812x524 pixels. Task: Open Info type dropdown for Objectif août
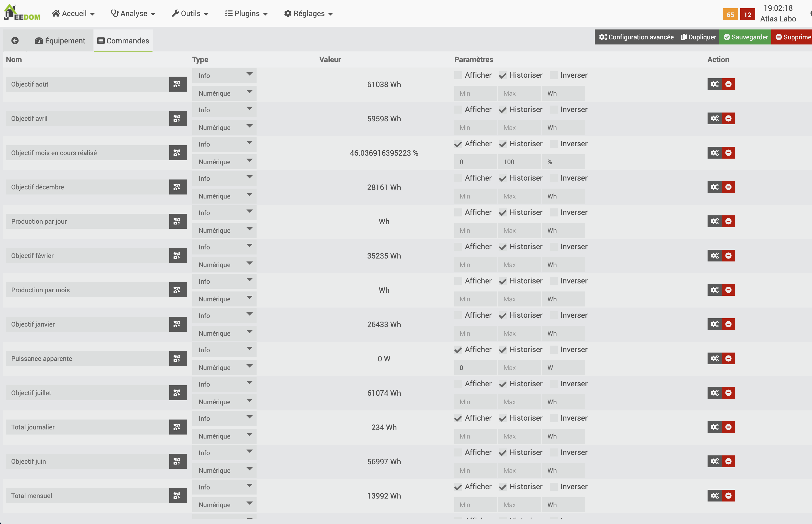pyautogui.click(x=224, y=76)
